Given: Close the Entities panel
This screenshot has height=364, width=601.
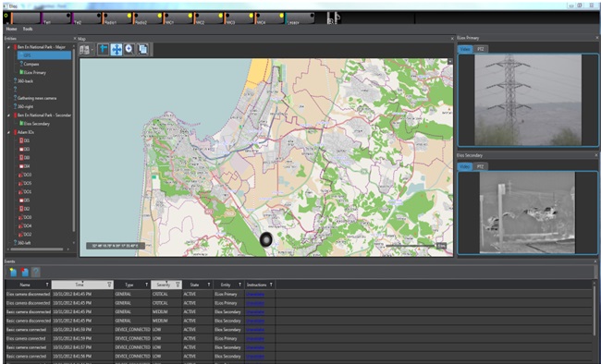Looking at the screenshot, I should pyautogui.click(x=75, y=38).
